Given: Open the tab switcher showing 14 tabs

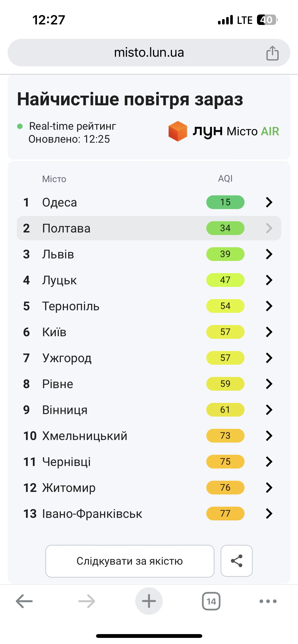Looking at the screenshot, I should (211, 601).
